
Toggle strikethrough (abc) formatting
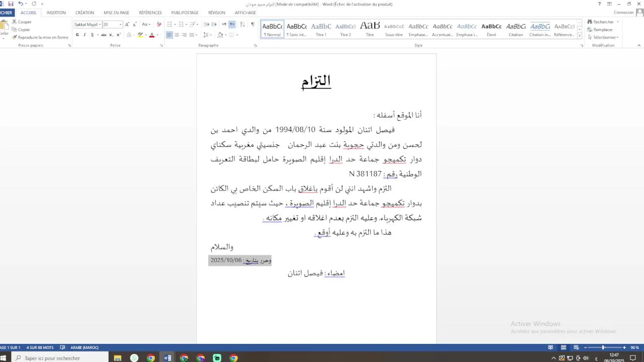coord(104,35)
